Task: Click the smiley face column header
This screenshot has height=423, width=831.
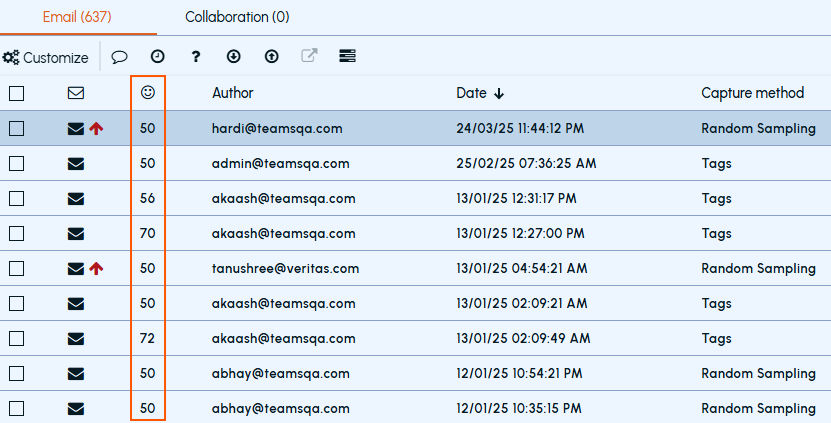Action: [x=148, y=92]
